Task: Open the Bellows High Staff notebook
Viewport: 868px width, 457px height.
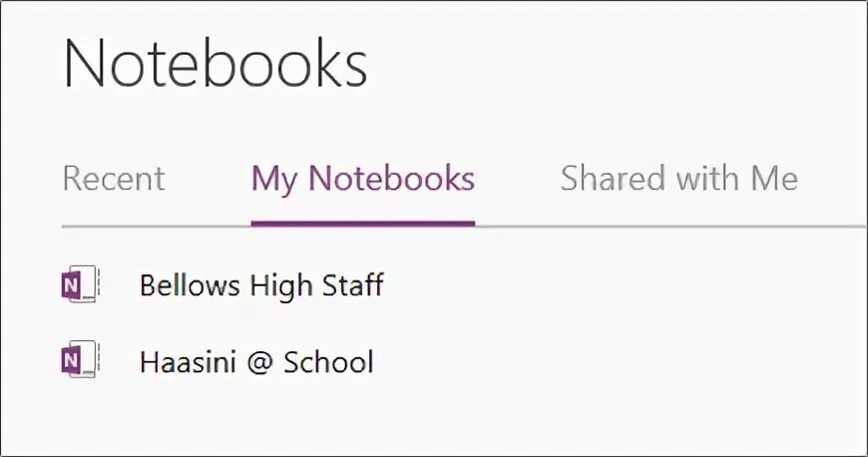Action: click(x=261, y=286)
